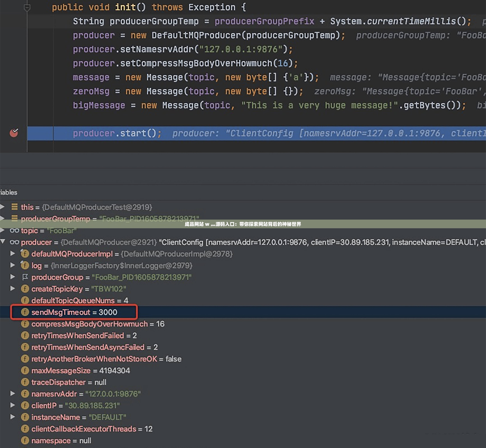The height and width of the screenshot is (448, 486).
Task: Expand the 'this' variable node
Action: tap(2, 207)
